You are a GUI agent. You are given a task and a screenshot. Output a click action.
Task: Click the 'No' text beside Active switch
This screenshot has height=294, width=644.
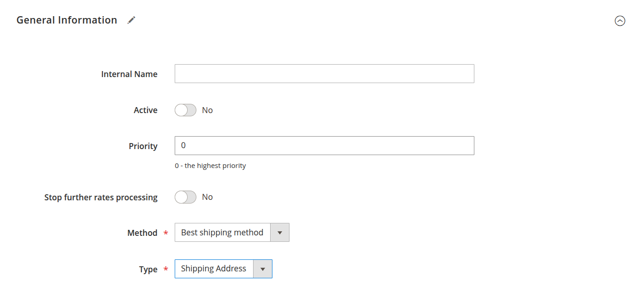click(207, 110)
